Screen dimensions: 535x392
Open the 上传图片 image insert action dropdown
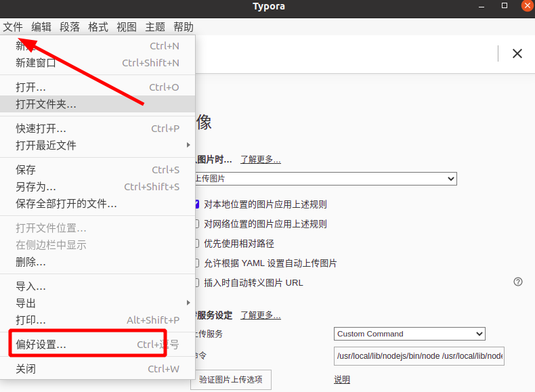pos(326,179)
